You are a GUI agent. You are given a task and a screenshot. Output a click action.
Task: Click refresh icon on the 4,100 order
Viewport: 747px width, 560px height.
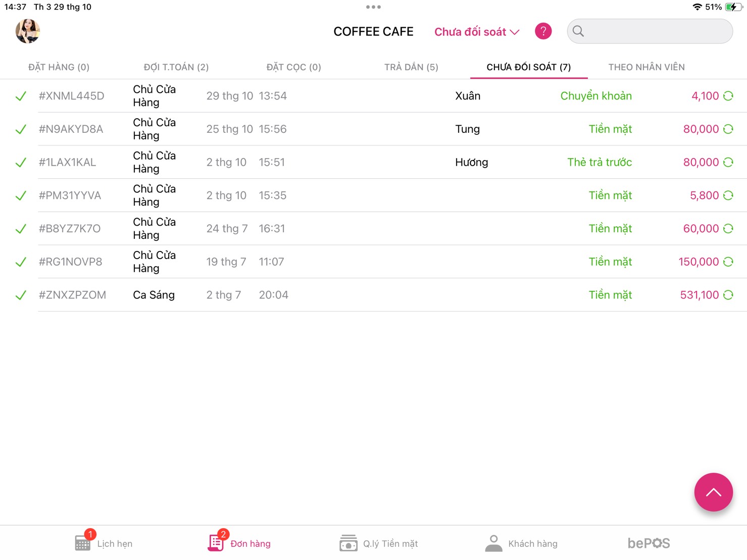tap(728, 96)
